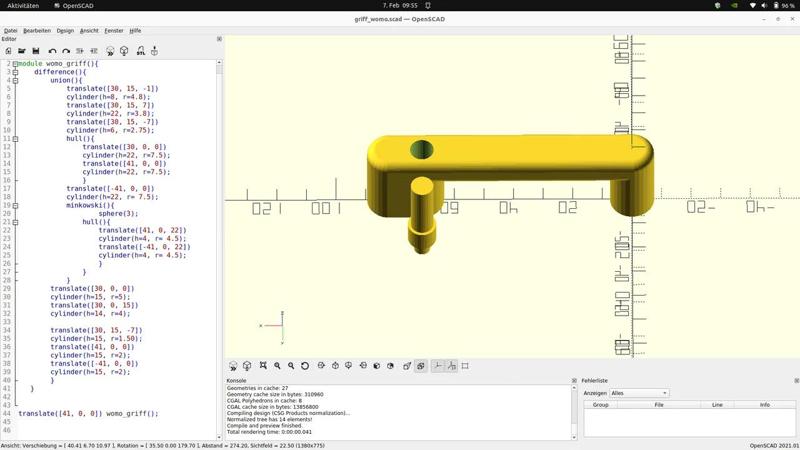Switch to the Bottom view
This screenshot has height=450, width=800.
point(348,366)
